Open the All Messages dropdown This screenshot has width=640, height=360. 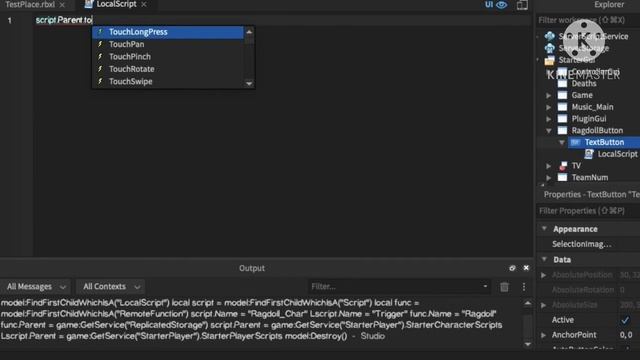[x=36, y=287]
